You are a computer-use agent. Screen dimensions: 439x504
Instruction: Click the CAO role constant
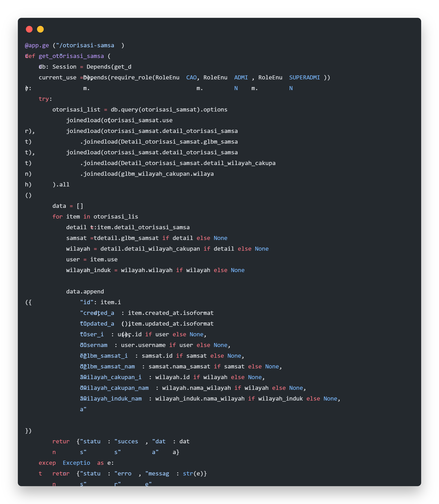191,77
